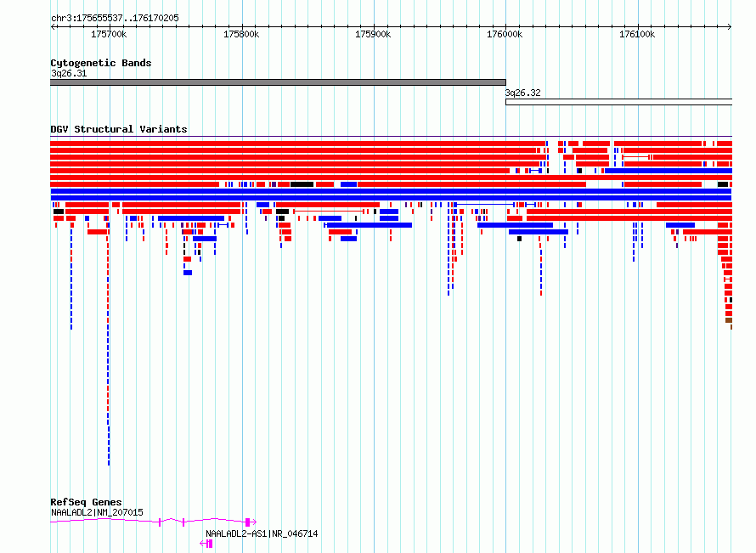Open the RefSeq Genes track title

click(x=86, y=502)
